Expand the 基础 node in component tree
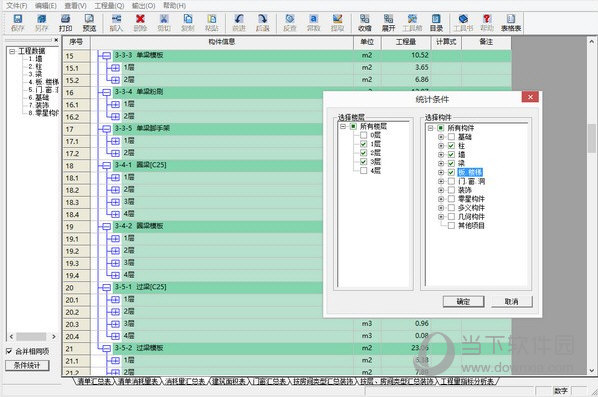Viewport: 598px width, 397px height. point(441,137)
